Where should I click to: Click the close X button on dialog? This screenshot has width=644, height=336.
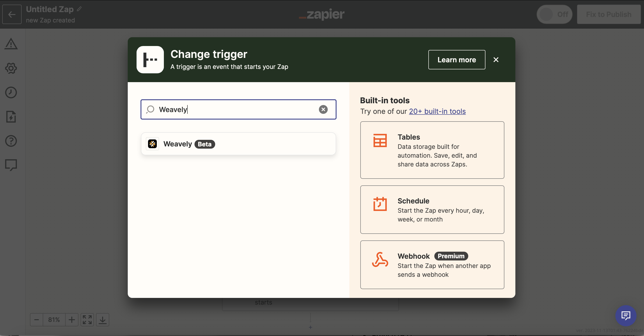coord(496,60)
